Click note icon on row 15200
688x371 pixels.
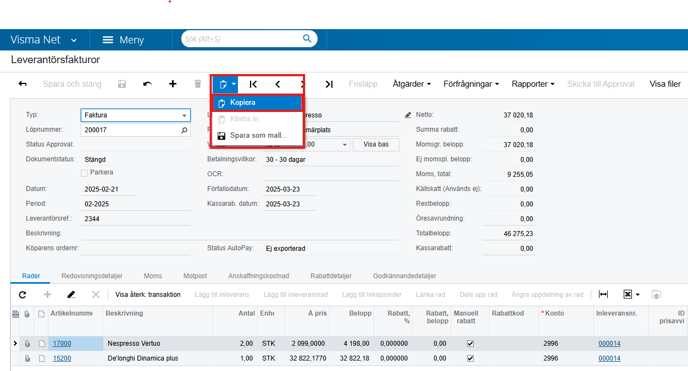[42, 358]
